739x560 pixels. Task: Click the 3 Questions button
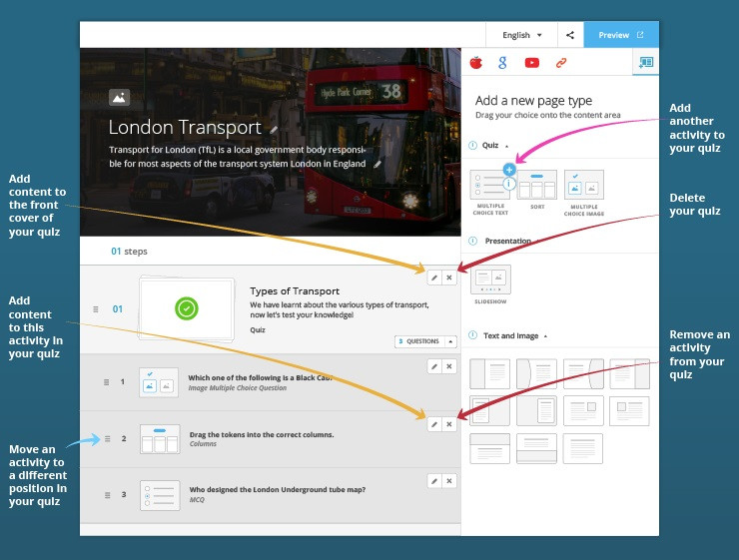pyautogui.click(x=419, y=341)
